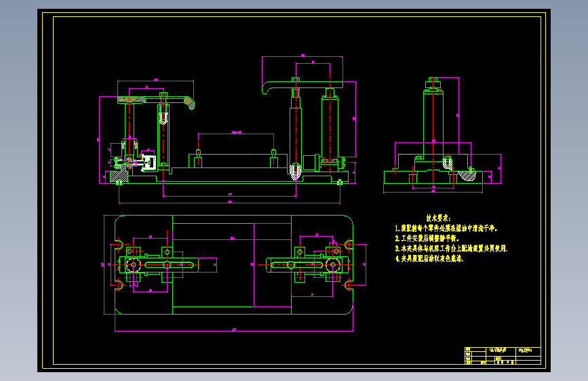Click the 技术要求 heading text
The image size is (588, 381).
pyautogui.click(x=438, y=218)
